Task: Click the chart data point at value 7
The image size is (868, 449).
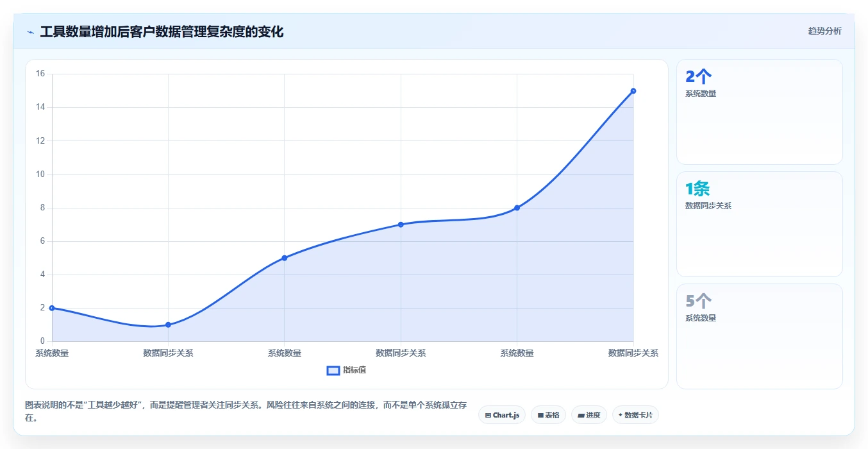Action: (401, 224)
